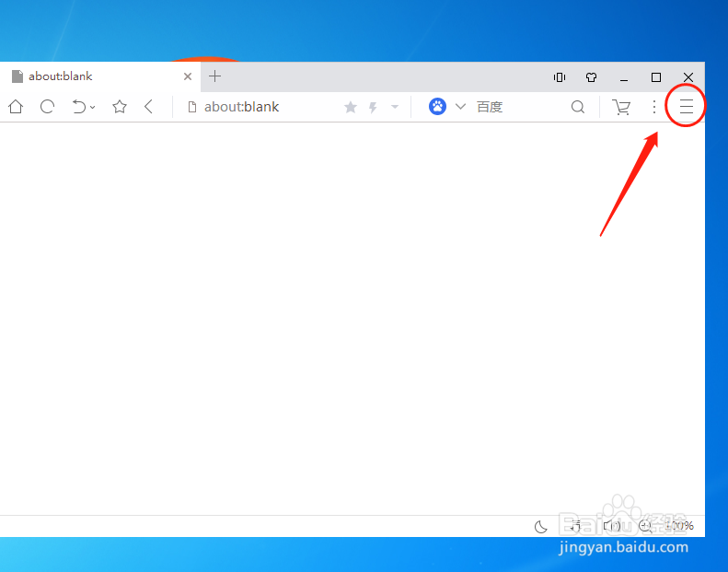Open the hamburger main menu
The image size is (728, 572).
click(687, 107)
